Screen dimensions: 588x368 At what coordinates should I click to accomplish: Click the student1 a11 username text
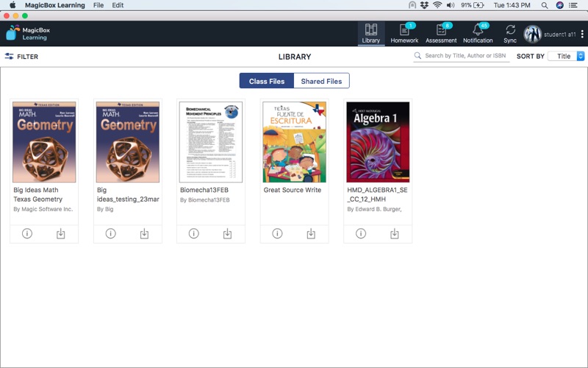click(x=560, y=34)
